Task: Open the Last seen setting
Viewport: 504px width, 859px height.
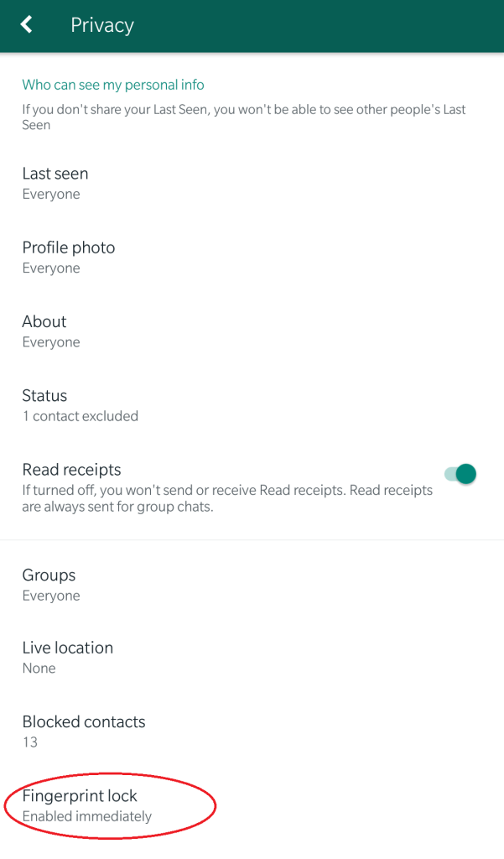Action: [55, 174]
